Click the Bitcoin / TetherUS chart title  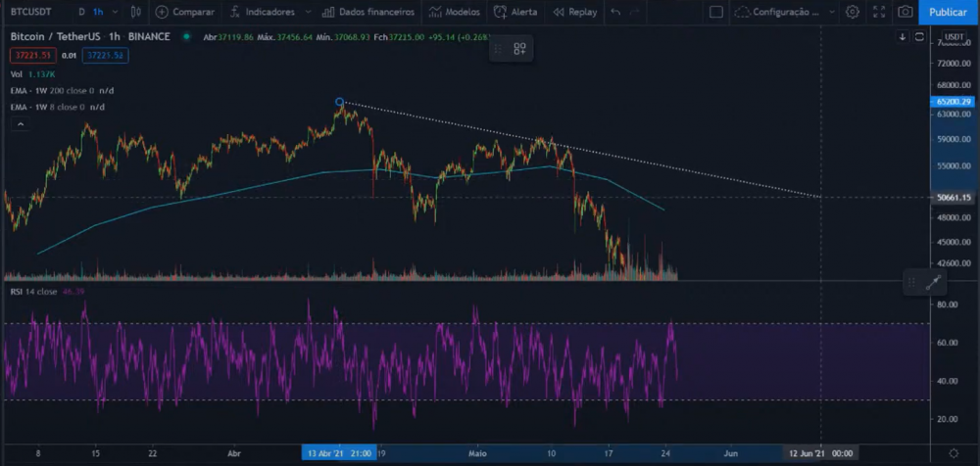[90, 37]
